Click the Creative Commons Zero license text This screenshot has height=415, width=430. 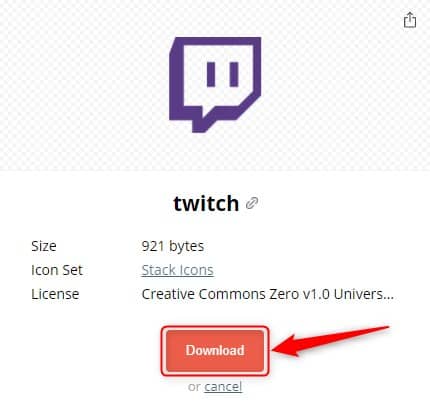268,294
